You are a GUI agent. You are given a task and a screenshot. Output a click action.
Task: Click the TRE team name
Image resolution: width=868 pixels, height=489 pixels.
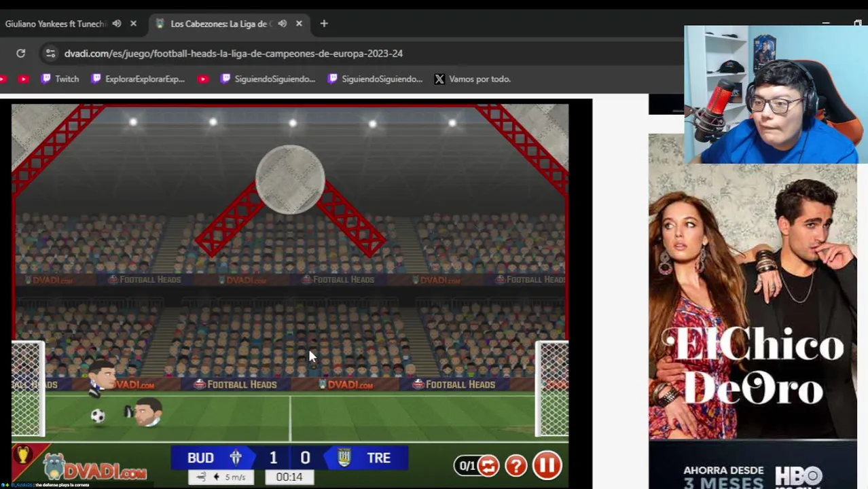pos(379,458)
